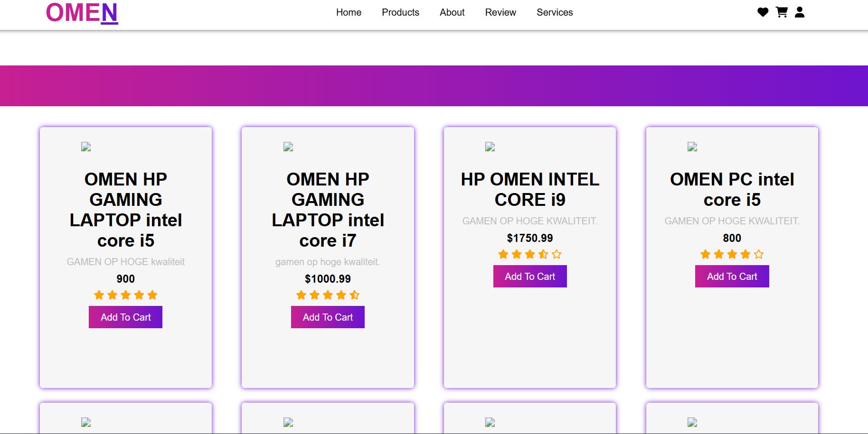The height and width of the screenshot is (434, 868).
Task: Open the Products menu item
Action: pos(400,12)
